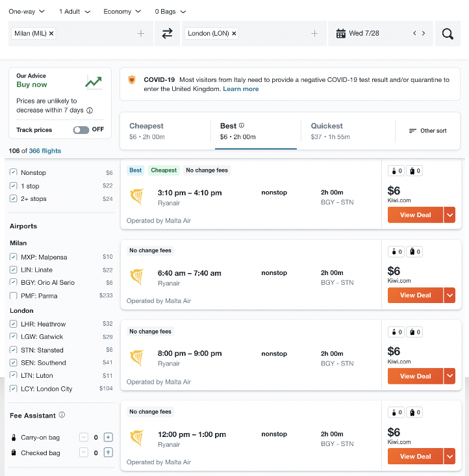Click checked bag badge on 3:10 pm flight
This screenshot has width=469, height=476.
coord(414,171)
